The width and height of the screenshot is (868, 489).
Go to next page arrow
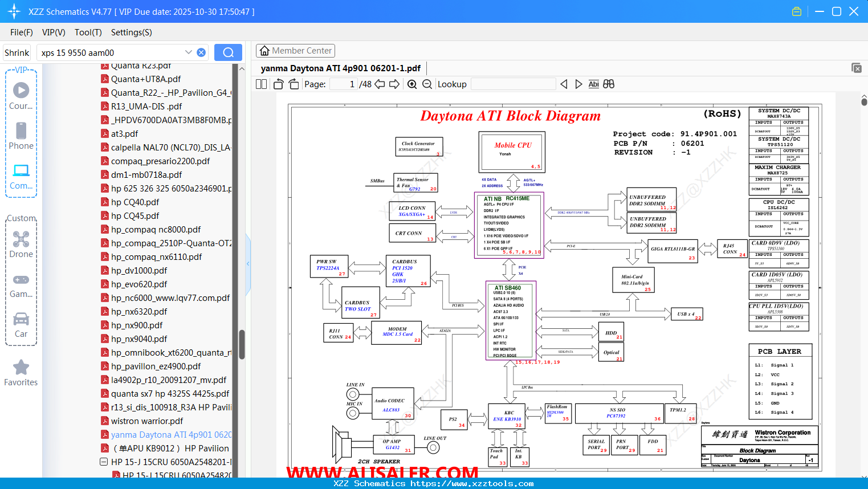(394, 84)
